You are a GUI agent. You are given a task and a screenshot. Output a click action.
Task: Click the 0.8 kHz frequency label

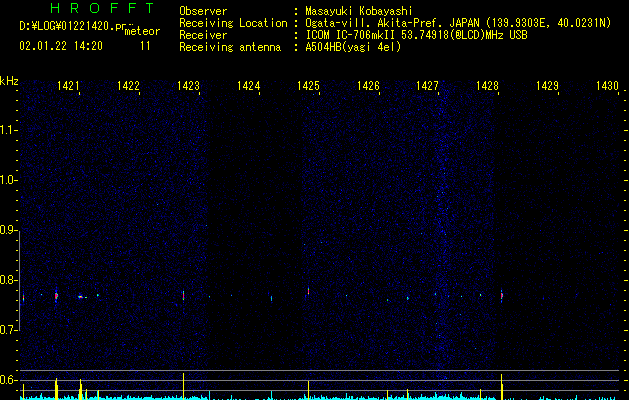pos(8,280)
